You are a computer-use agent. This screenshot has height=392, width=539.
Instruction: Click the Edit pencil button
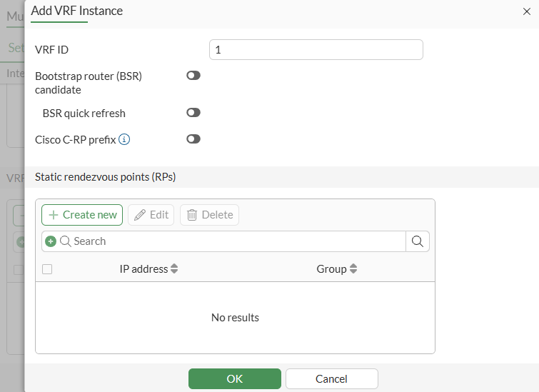(151, 215)
